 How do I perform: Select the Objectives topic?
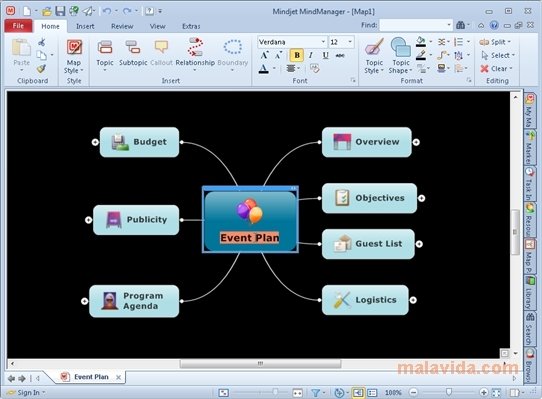pyautogui.click(x=369, y=198)
